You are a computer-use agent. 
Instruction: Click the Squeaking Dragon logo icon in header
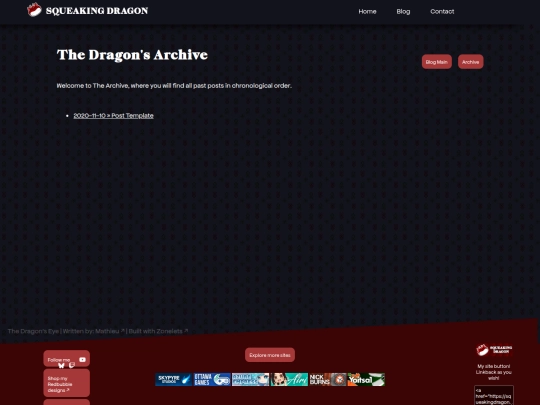(34, 10)
